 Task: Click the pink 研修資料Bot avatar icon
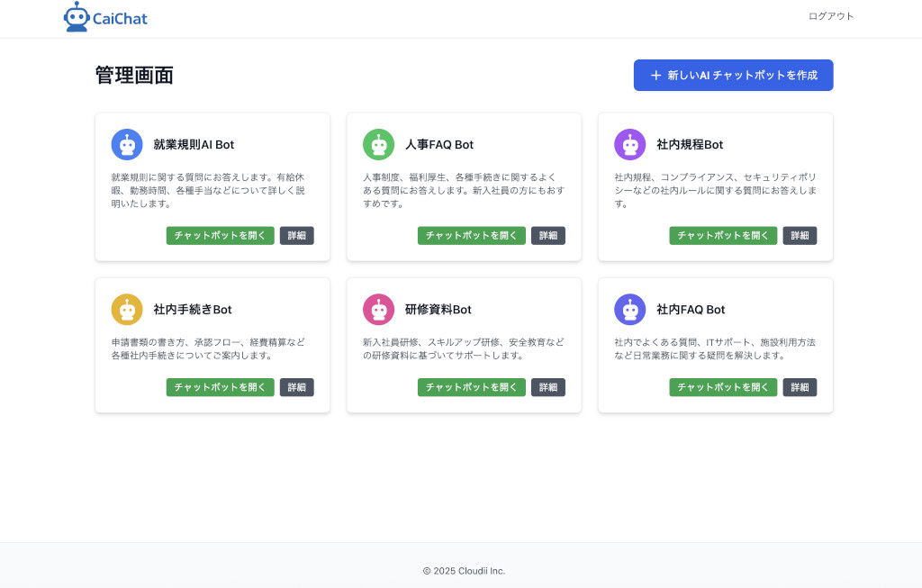click(x=378, y=310)
